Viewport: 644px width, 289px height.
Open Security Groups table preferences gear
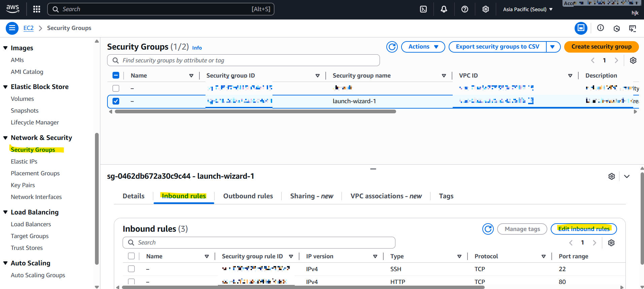pos(633,60)
